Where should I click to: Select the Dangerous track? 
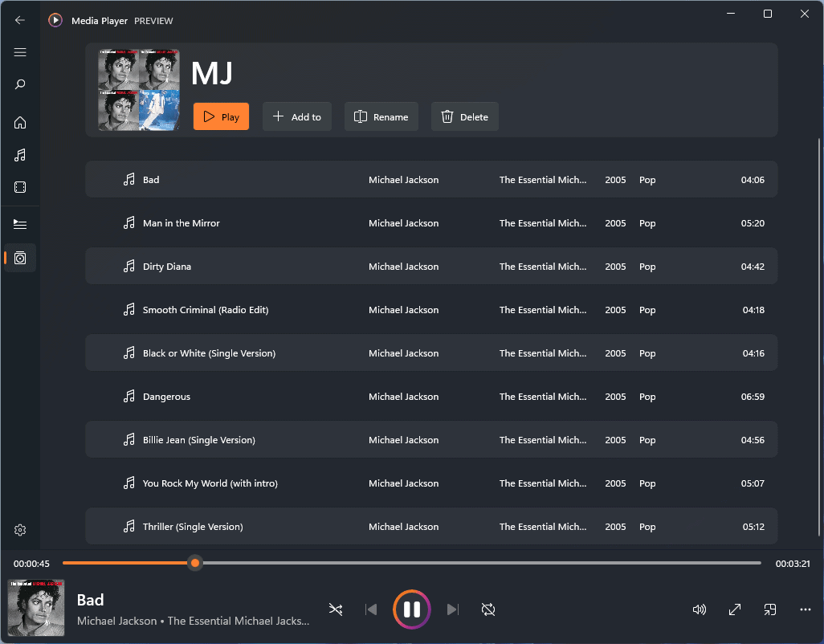click(431, 396)
